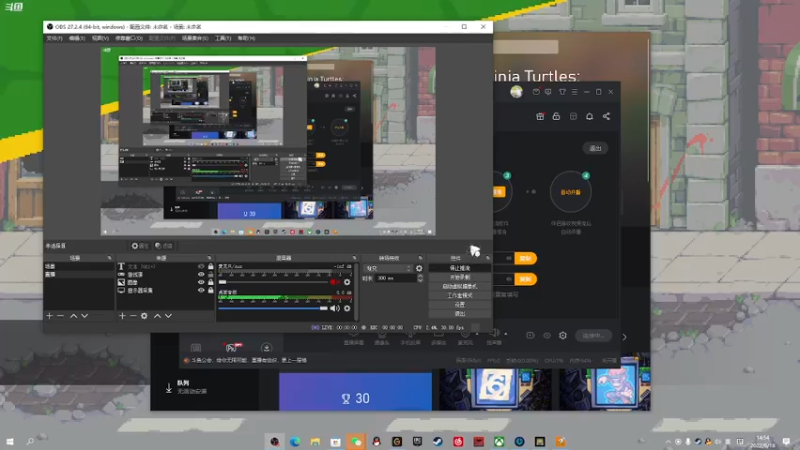Viewport: 800px width, 450px height.
Task: Open OBS Studio from the Windows taskbar
Action: [x=274, y=442]
